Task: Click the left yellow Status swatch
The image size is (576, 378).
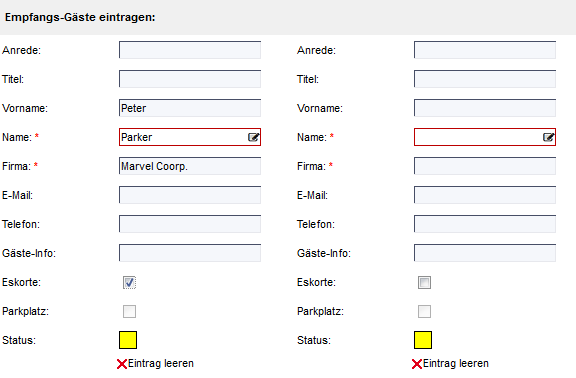Action: pyautogui.click(x=128, y=340)
